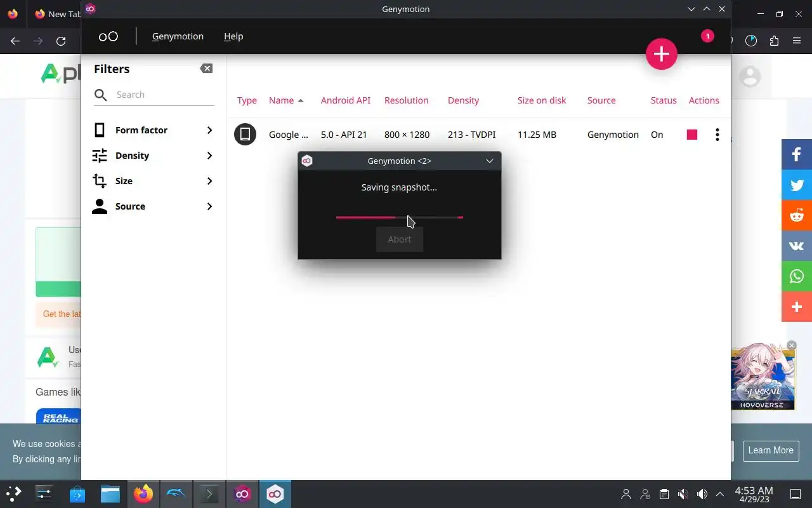Image resolution: width=812 pixels, height=508 pixels.
Task: Click the Android API column header
Action: (346, 100)
